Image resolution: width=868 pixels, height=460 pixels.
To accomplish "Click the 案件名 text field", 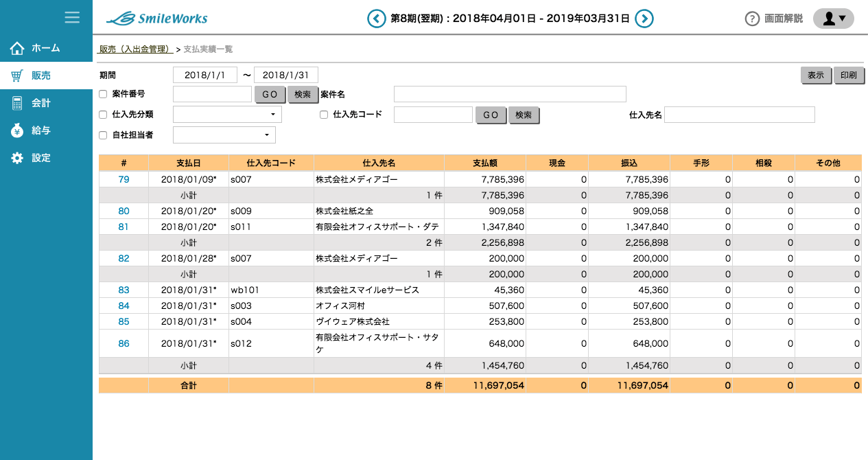I will [510, 94].
